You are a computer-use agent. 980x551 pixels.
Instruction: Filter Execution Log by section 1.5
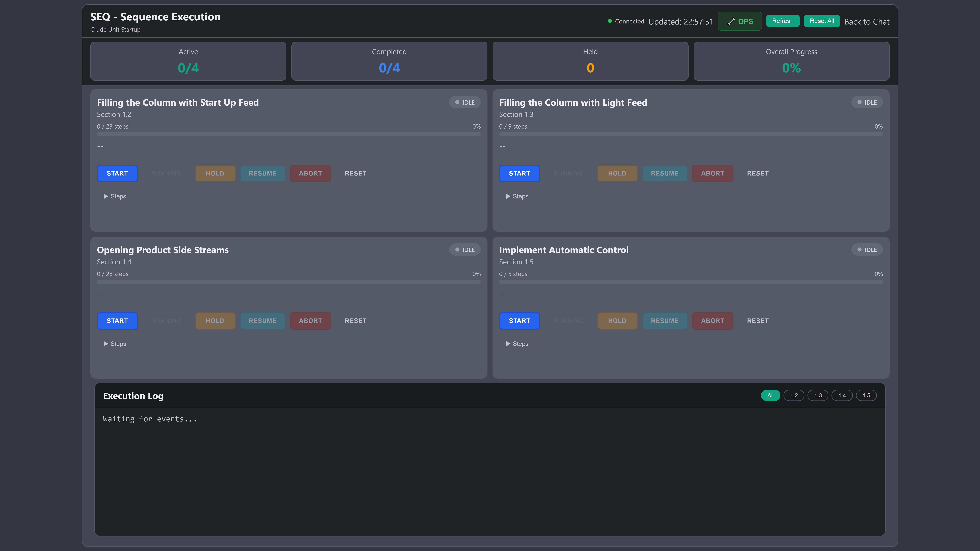tap(866, 396)
